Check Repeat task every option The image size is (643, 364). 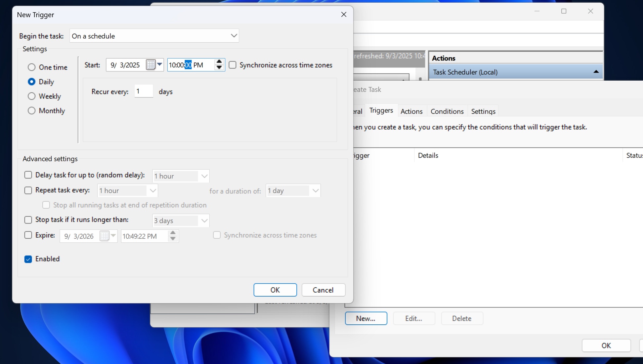point(28,190)
